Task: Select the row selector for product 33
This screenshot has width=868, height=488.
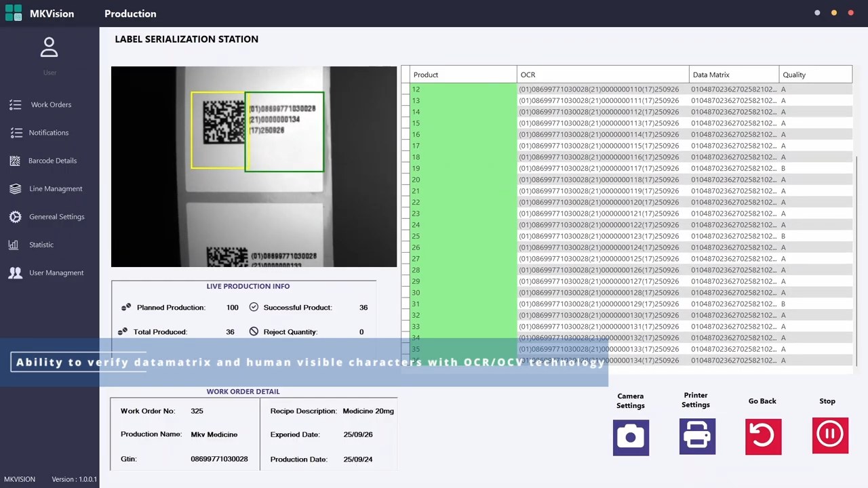Action: coord(406,327)
